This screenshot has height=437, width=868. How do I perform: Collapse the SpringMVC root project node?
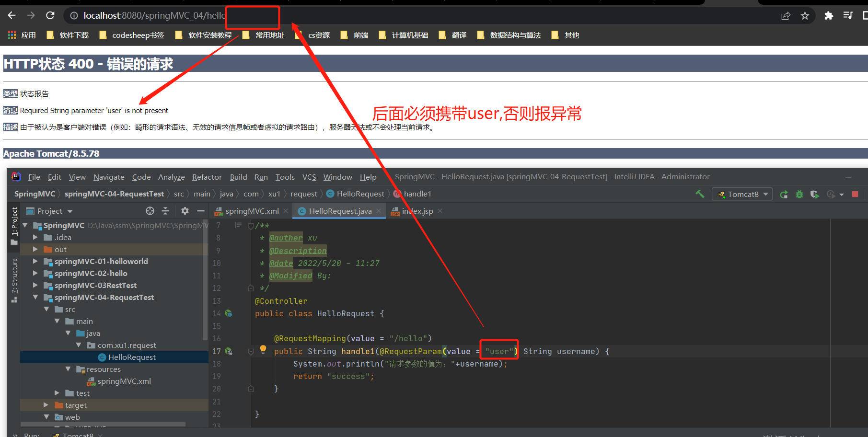pyautogui.click(x=25, y=225)
